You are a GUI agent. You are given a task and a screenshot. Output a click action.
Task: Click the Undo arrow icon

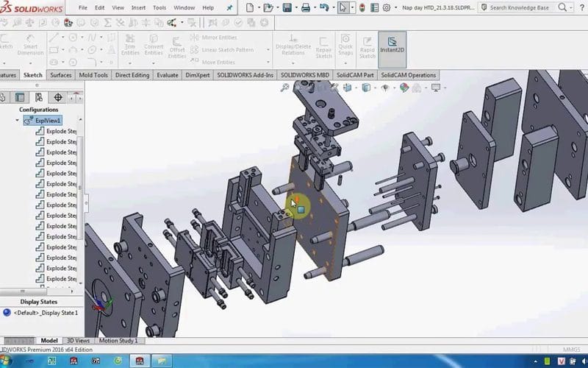click(324, 7)
